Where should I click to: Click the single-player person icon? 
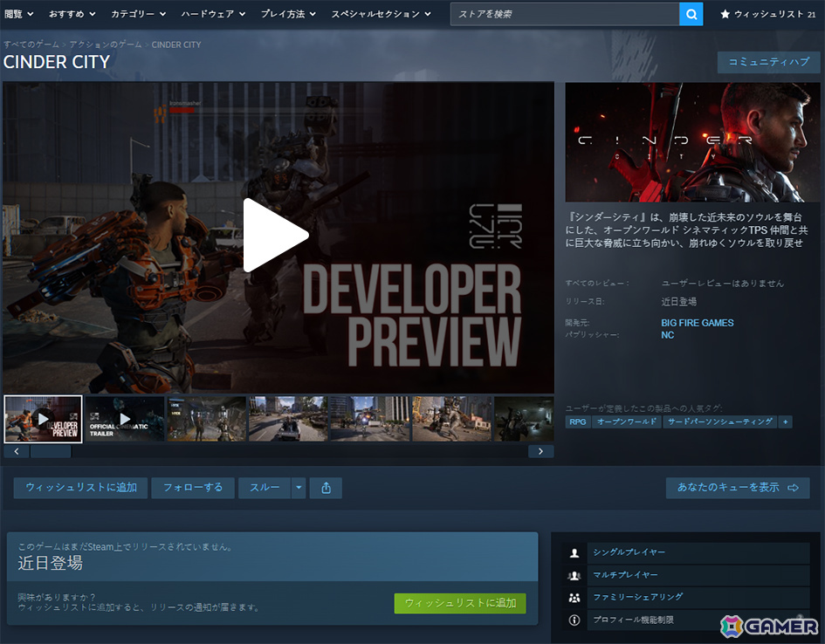tap(574, 552)
